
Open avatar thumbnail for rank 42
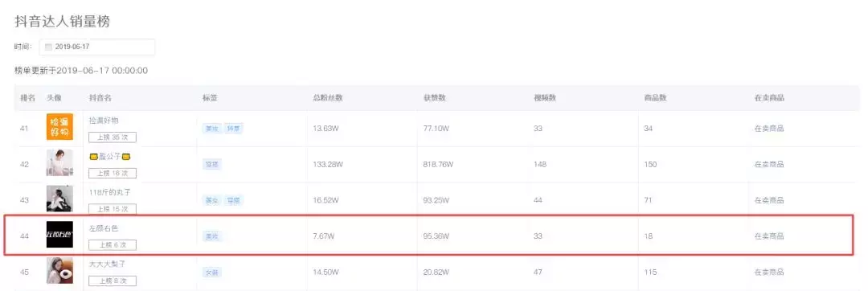coord(59,162)
